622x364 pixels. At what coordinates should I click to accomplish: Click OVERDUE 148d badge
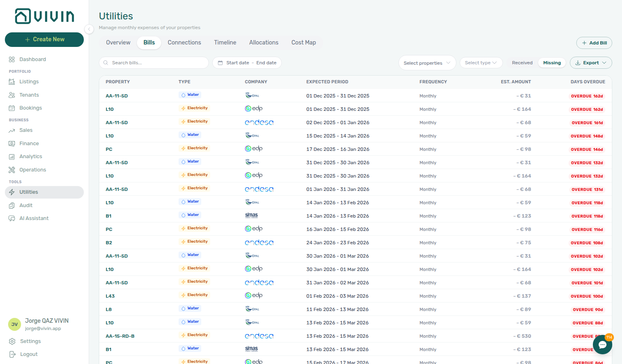[587, 136]
